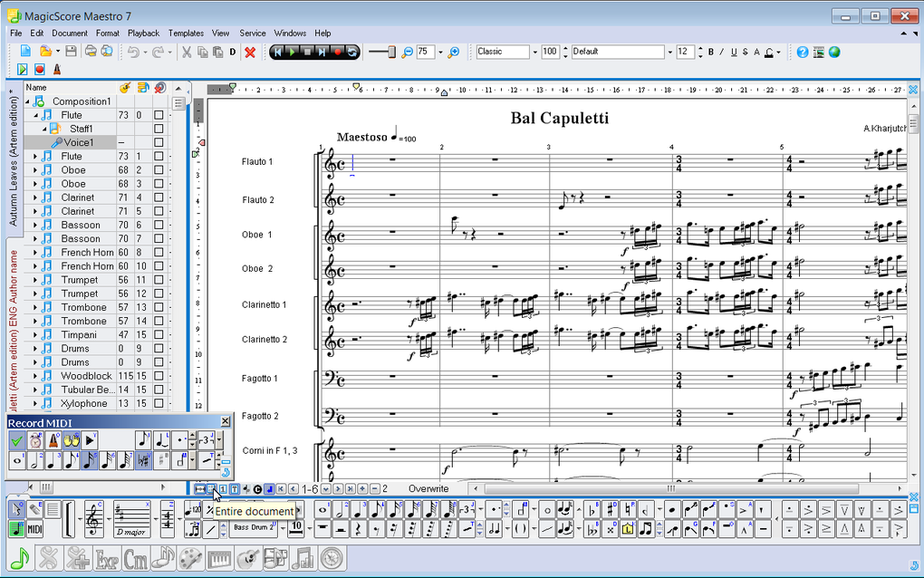Click the MIDI button in the bottom palette
The width and height of the screenshot is (924, 578).
[x=34, y=528]
